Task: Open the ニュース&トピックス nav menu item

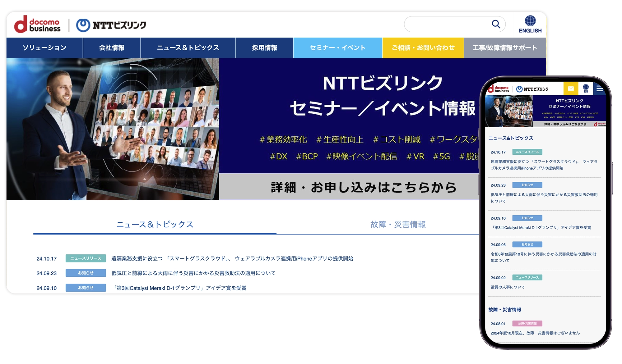Action: pos(188,48)
